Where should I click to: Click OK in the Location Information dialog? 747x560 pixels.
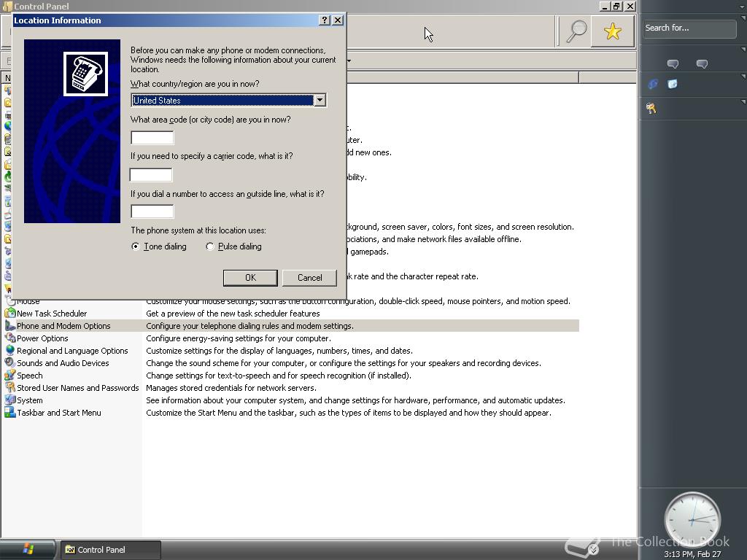pos(250,278)
